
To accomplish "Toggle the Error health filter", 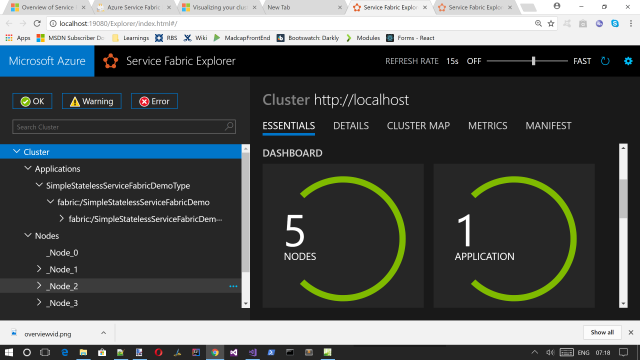I will 154,101.
